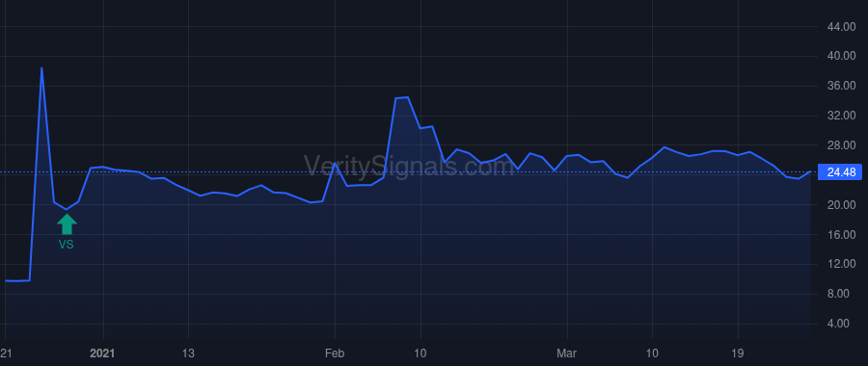Viewport: 868px width, 366px height.
Task: Click the Feb date axis label
Action: pyautogui.click(x=335, y=353)
